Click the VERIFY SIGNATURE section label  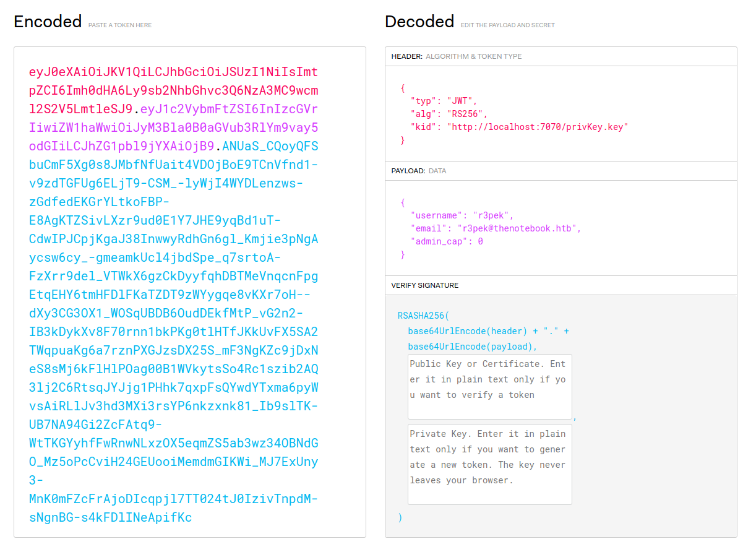[x=424, y=285]
